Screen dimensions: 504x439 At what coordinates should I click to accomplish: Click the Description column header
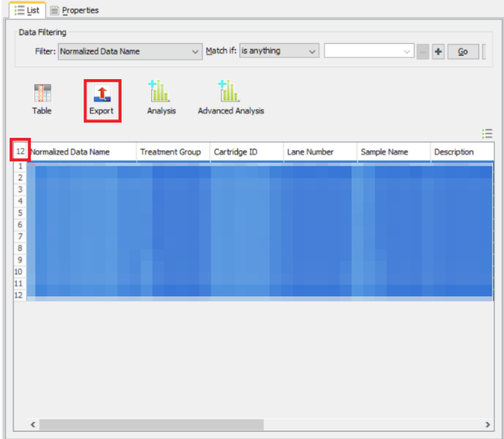pyautogui.click(x=462, y=152)
